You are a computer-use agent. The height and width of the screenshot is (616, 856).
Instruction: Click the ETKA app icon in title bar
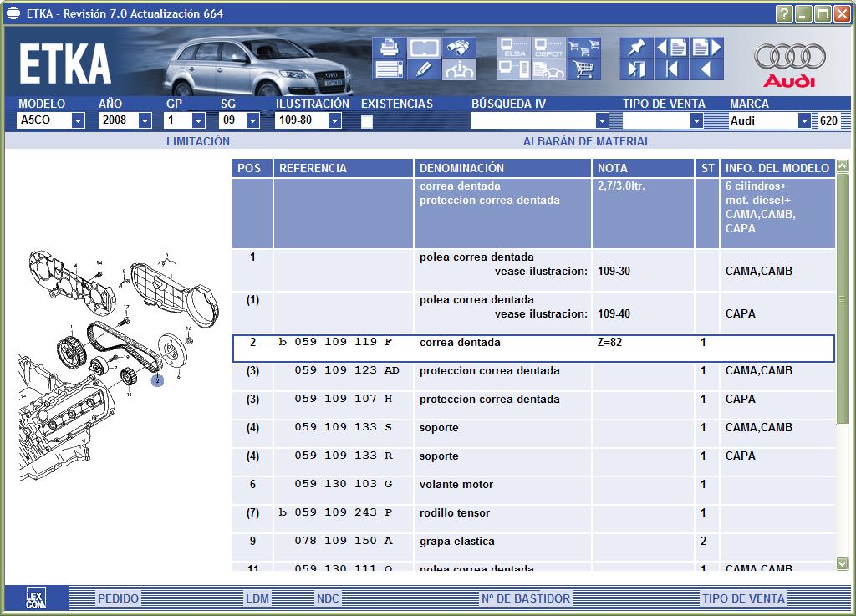(x=13, y=13)
